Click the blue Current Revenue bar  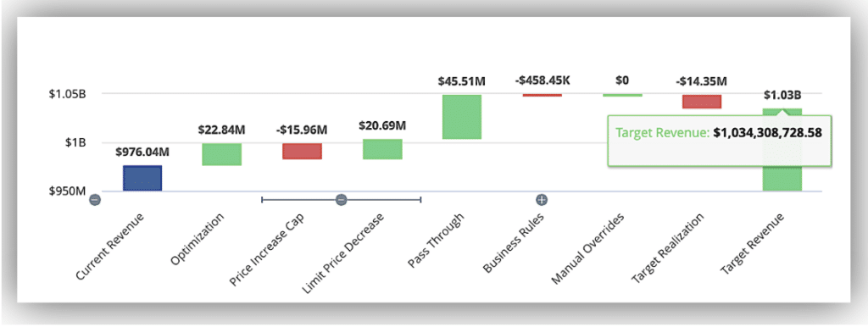point(142,178)
